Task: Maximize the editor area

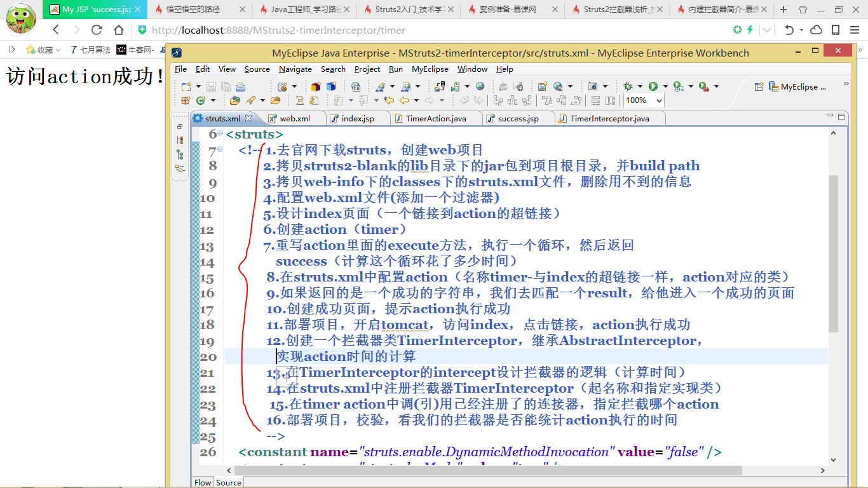Action: (841, 117)
